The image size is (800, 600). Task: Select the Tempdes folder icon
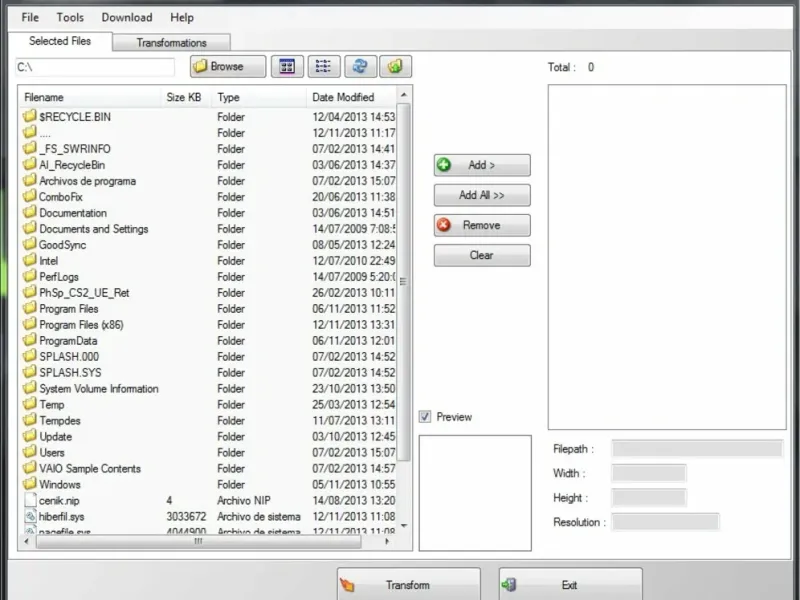(x=30, y=419)
